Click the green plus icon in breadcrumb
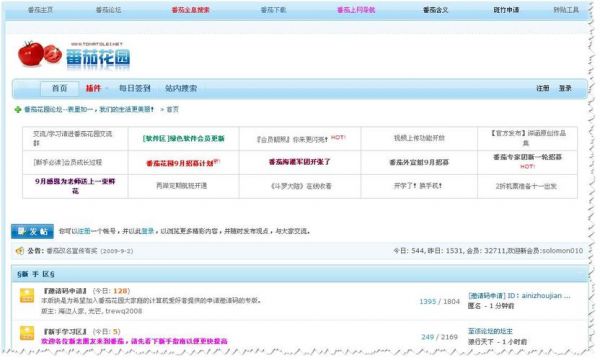The height and width of the screenshot is (360, 600). point(18,110)
